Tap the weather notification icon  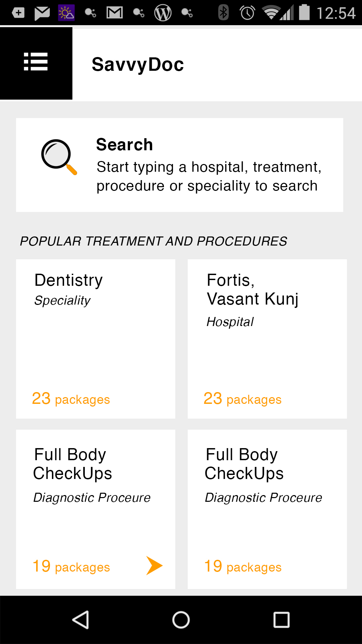coord(66,13)
